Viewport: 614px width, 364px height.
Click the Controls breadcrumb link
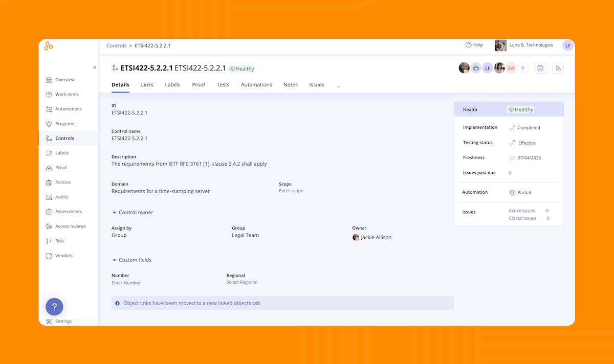click(x=116, y=45)
